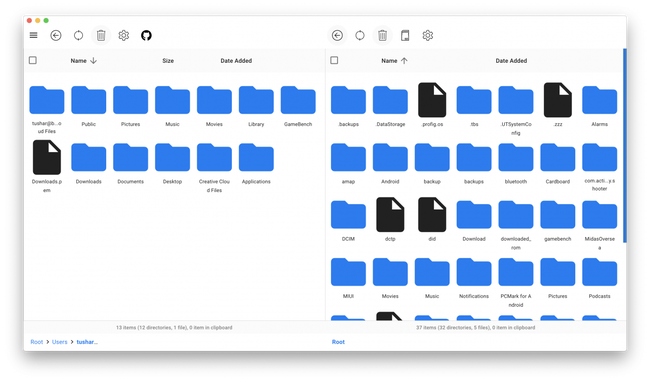The height and width of the screenshot is (382, 650).
Task: Select the Alarms folder
Action: (599, 106)
